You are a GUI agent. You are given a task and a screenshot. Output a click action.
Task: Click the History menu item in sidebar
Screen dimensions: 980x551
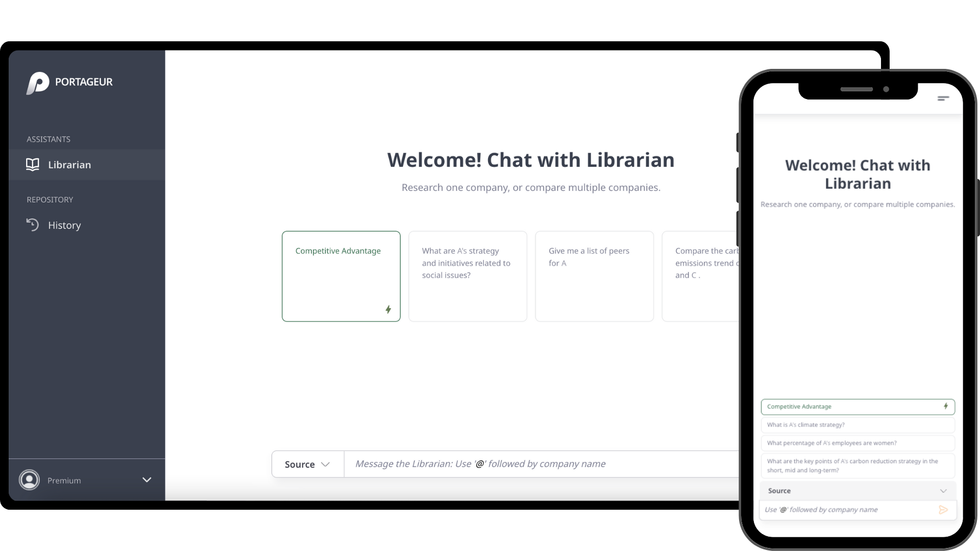pos(64,224)
